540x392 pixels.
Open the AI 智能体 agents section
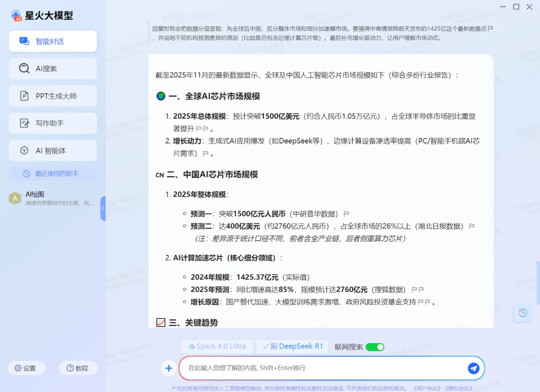click(53, 150)
